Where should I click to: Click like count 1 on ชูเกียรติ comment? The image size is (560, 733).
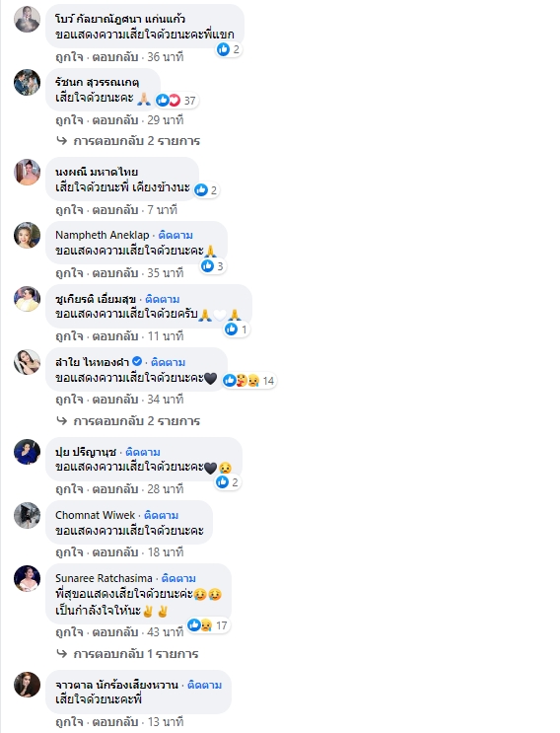[237, 330]
